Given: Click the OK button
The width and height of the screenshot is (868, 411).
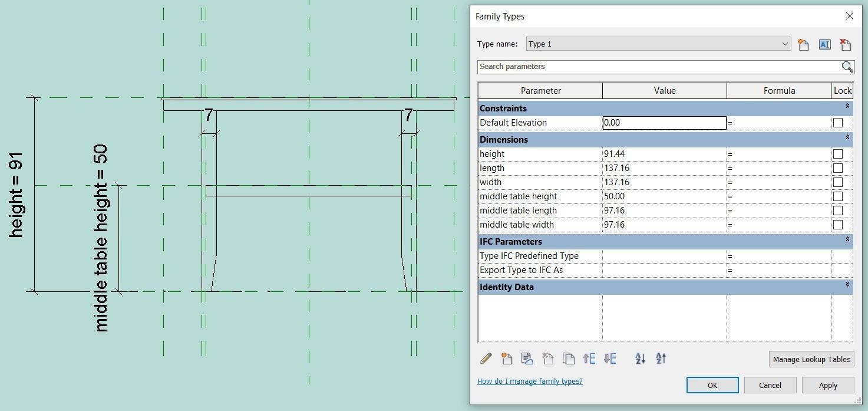Looking at the screenshot, I should (712, 385).
